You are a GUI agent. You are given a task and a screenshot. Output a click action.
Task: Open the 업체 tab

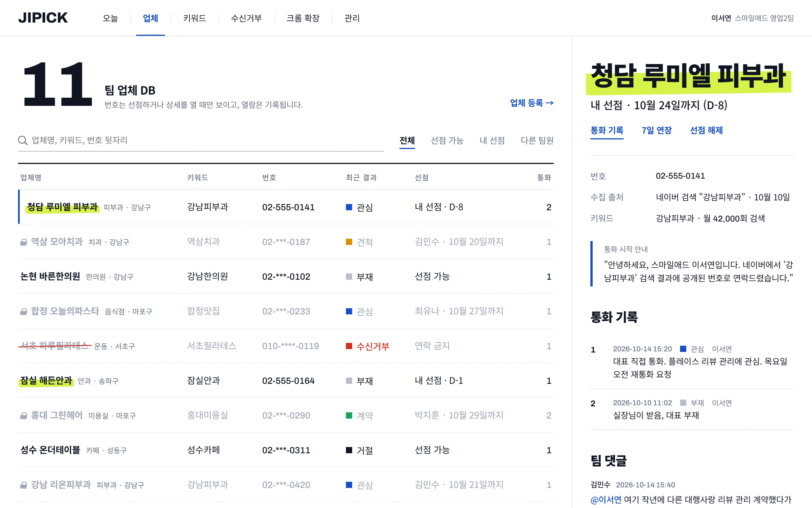pyautogui.click(x=150, y=18)
